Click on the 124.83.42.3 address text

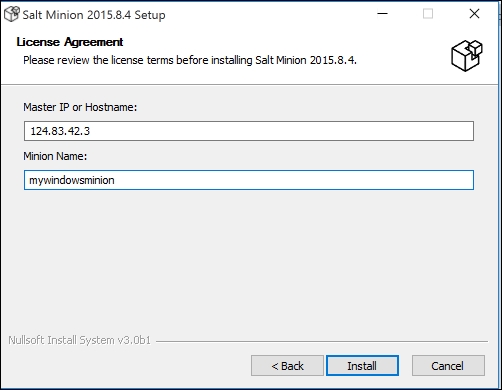(60, 131)
